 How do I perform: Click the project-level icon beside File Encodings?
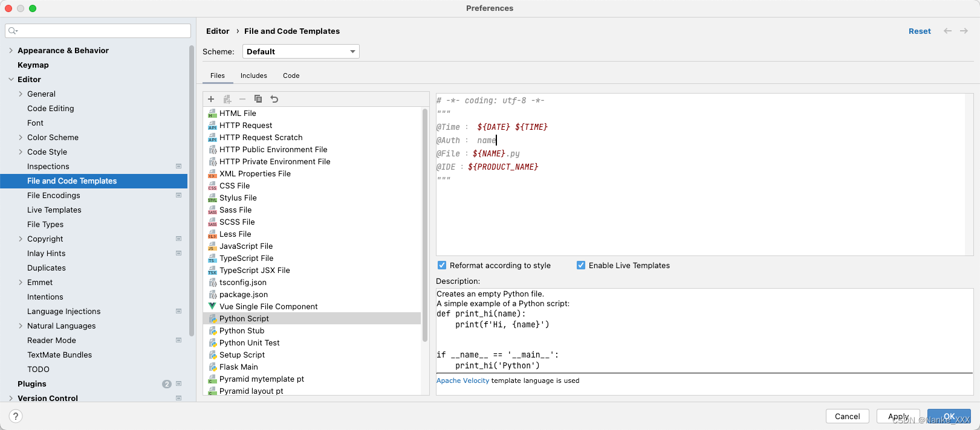tap(178, 195)
